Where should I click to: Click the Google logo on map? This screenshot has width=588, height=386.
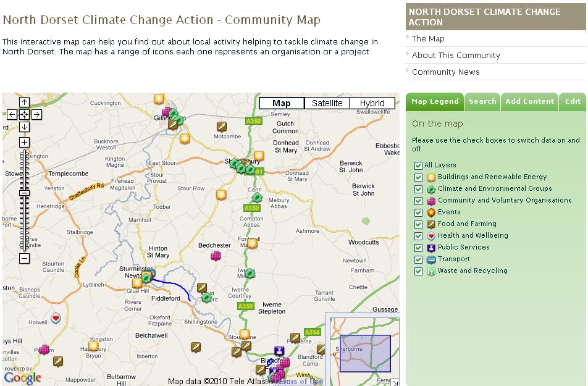pyautogui.click(x=23, y=377)
